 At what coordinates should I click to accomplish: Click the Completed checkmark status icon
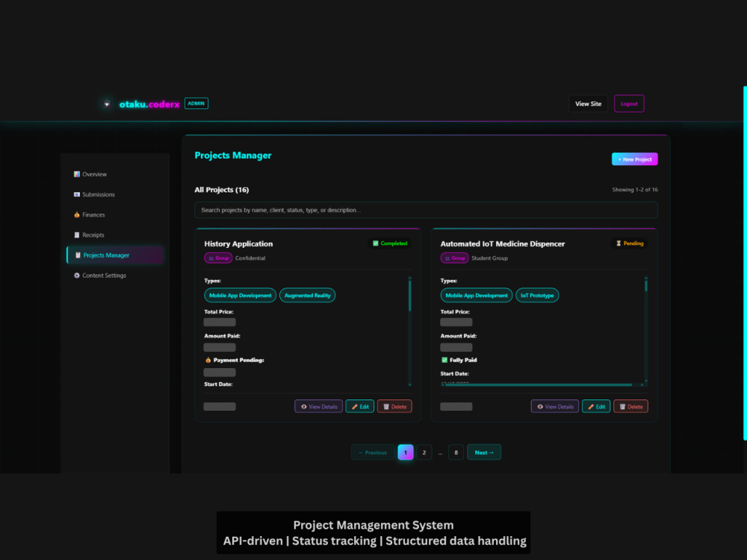pos(376,243)
